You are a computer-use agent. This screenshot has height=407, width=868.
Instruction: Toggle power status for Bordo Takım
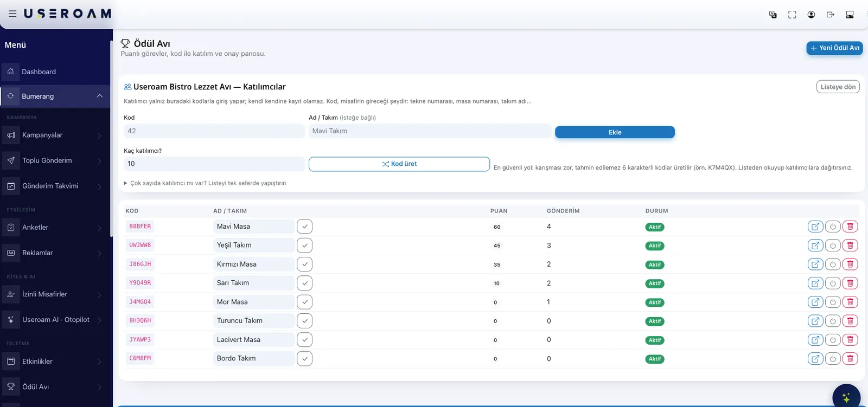[833, 358]
